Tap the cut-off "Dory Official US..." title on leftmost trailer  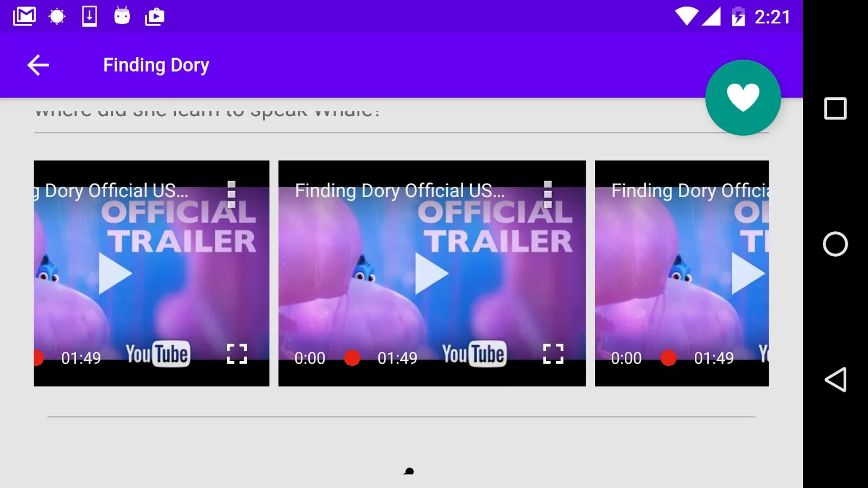tap(111, 191)
